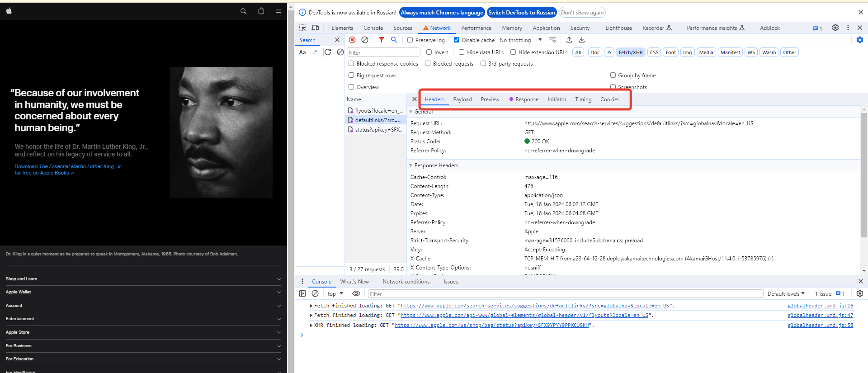Uncheck the Disable cache checkbox
868x373 pixels.
[x=457, y=40]
